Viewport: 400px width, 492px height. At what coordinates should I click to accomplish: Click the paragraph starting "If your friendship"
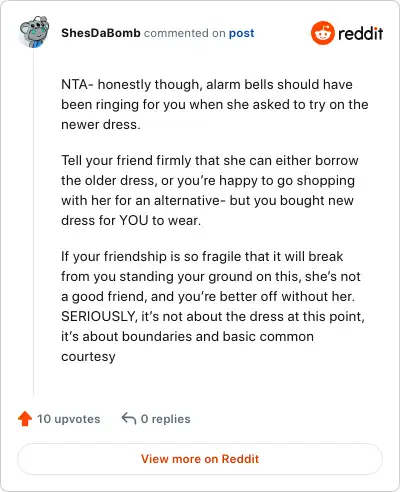pyautogui.click(x=213, y=306)
